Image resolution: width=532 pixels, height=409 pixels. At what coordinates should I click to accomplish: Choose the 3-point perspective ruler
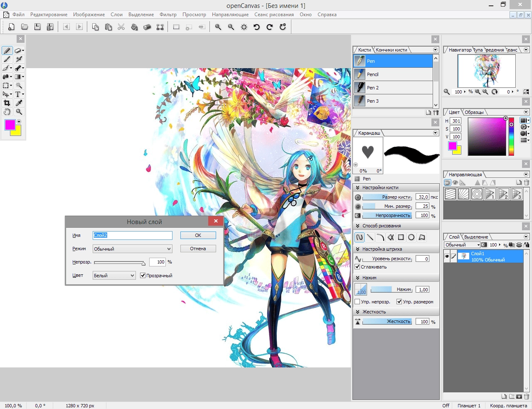pos(517,194)
